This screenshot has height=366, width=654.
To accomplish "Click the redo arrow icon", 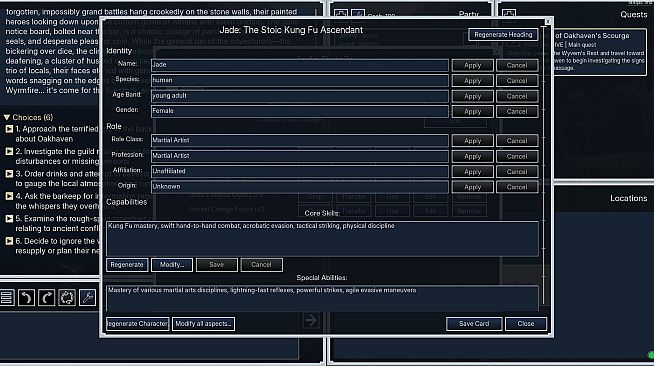I will pos(47,298).
